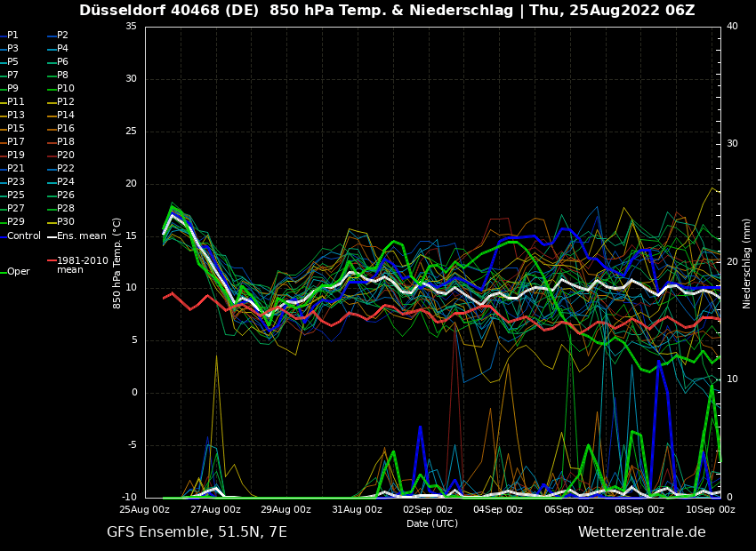The height and width of the screenshot is (551, 756).
Task: Click the Oper legend entry
Action: 19,271
